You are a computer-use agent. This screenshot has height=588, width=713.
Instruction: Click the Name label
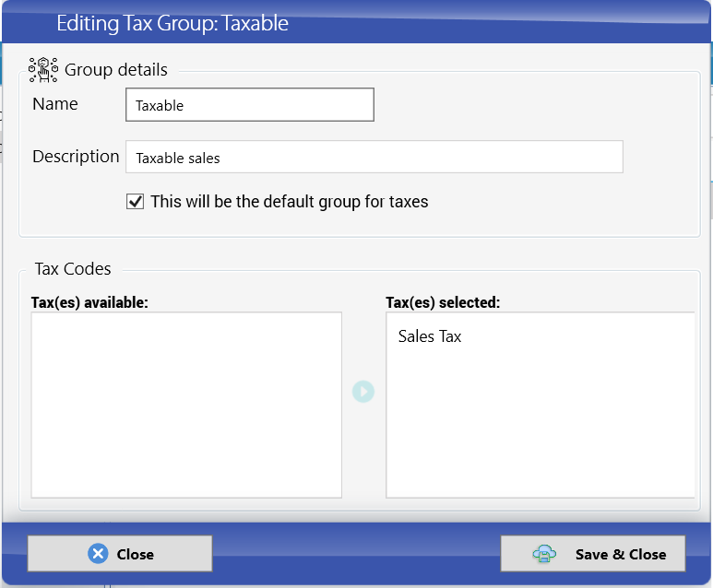(x=55, y=104)
